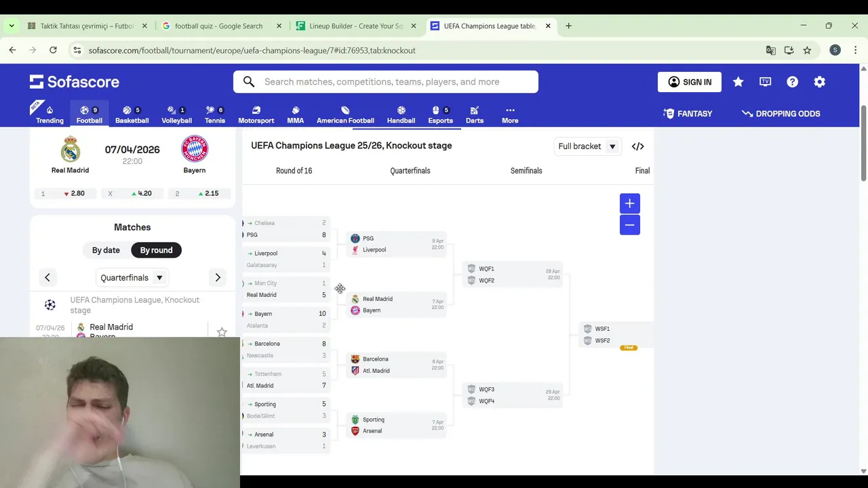Open UEFA Champions League, Knockout stage heading
This screenshot has width=868, height=488.
tap(135, 305)
